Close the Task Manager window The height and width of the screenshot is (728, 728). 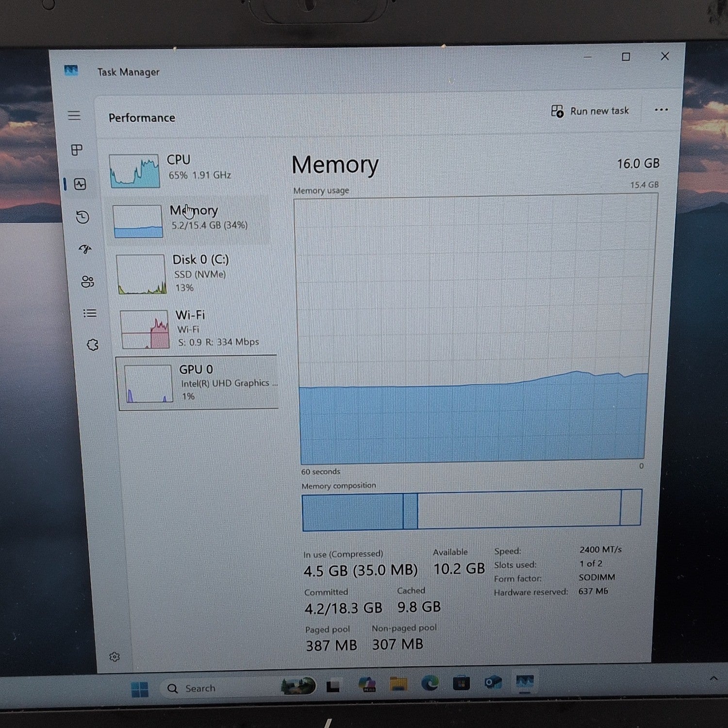(665, 56)
